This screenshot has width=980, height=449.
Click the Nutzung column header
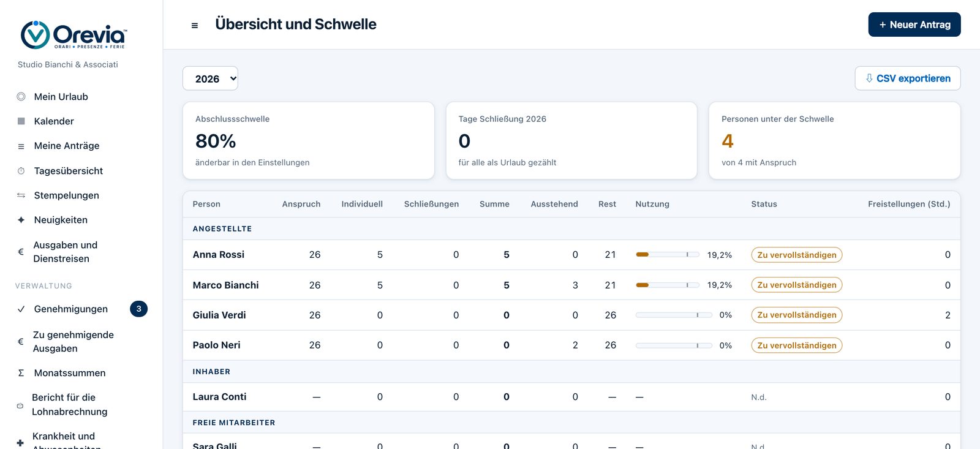[x=652, y=204]
